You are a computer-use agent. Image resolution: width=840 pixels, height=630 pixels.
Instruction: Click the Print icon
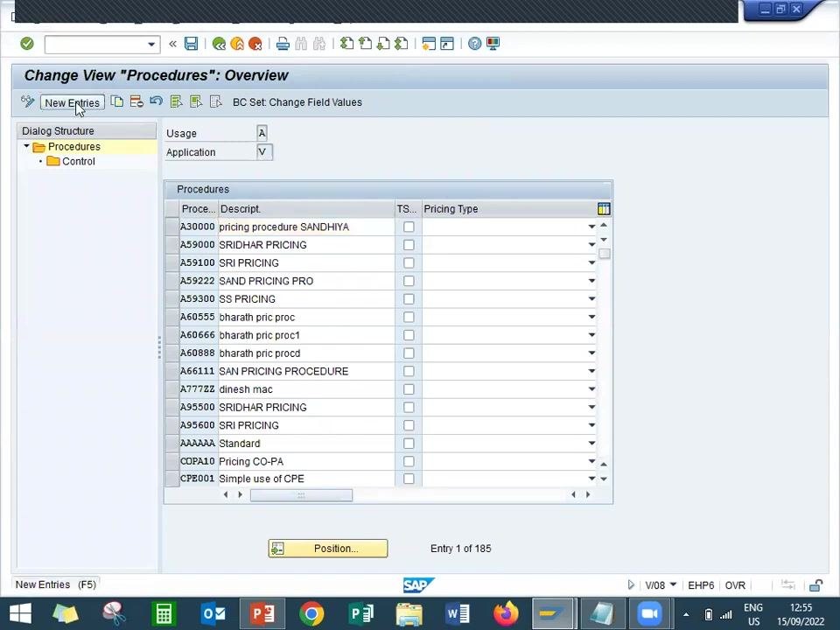pos(283,44)
